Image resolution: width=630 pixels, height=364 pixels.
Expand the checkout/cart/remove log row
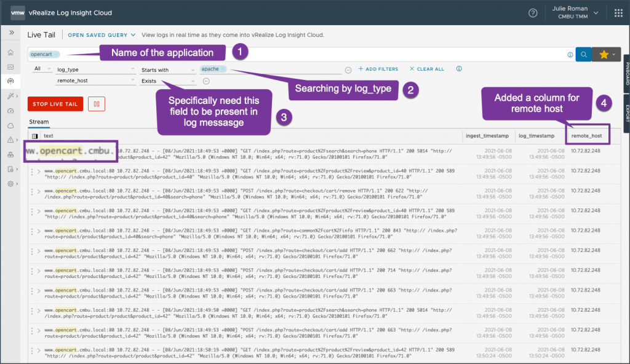tap(39, 192)
